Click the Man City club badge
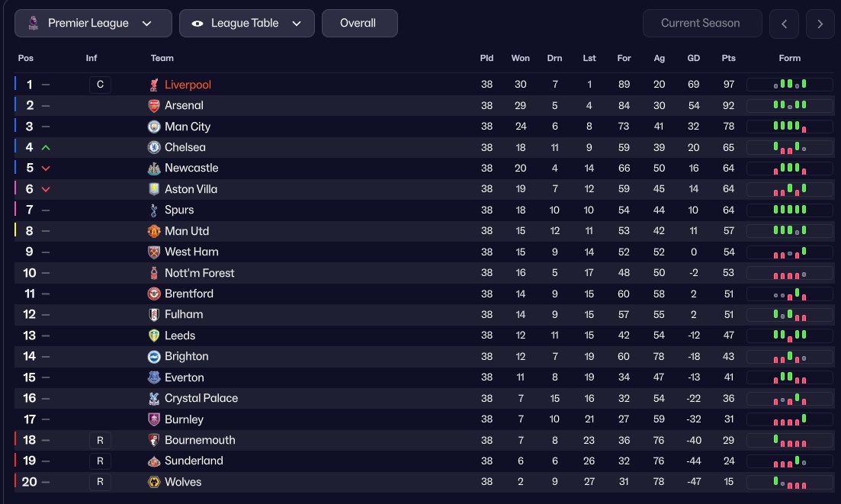 [154, 127]
